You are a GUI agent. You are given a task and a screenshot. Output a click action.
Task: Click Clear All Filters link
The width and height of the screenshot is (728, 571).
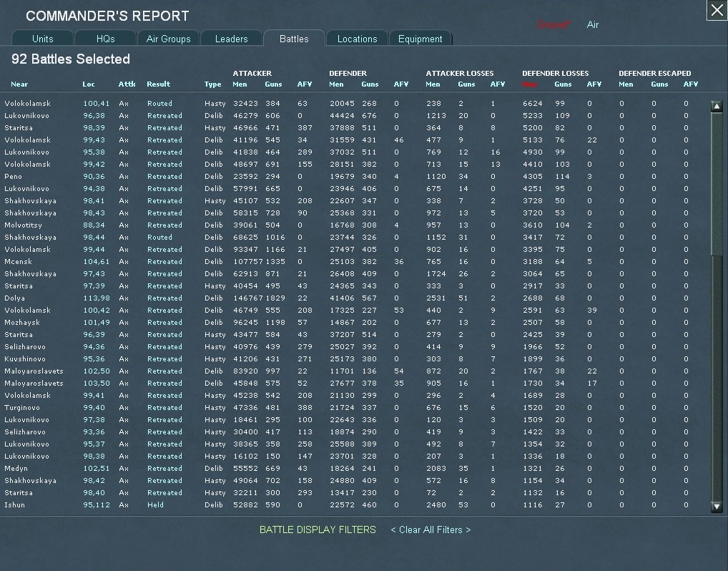click(431, 529)
